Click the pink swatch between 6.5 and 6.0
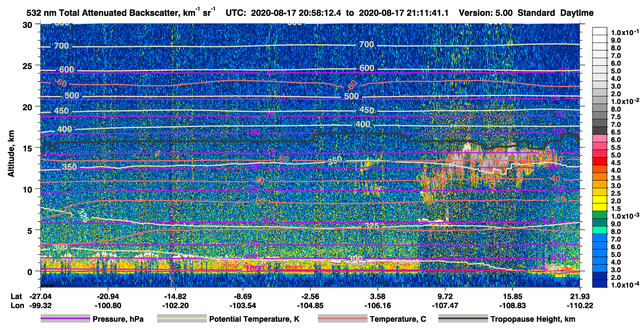644x330 pixels. tap(600, 137)
